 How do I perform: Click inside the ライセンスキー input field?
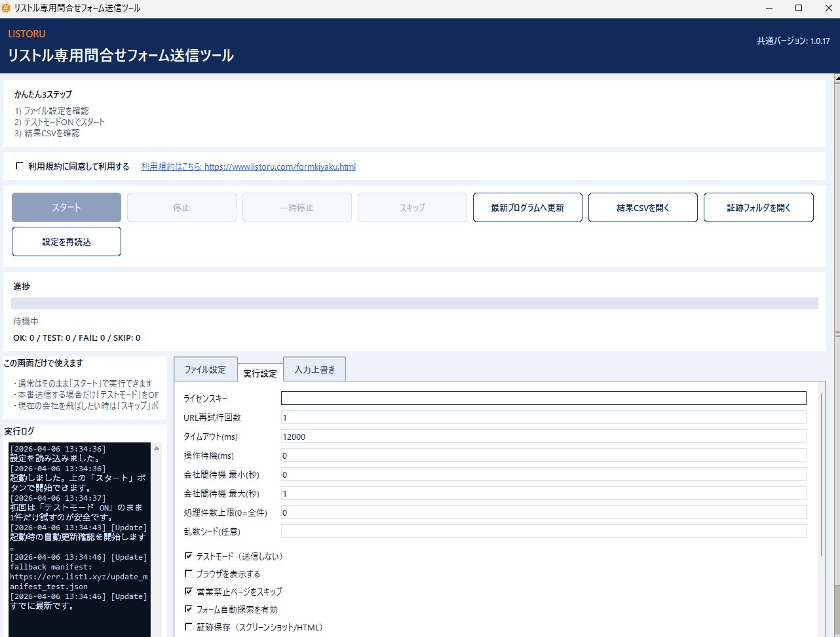pos(543,397)
